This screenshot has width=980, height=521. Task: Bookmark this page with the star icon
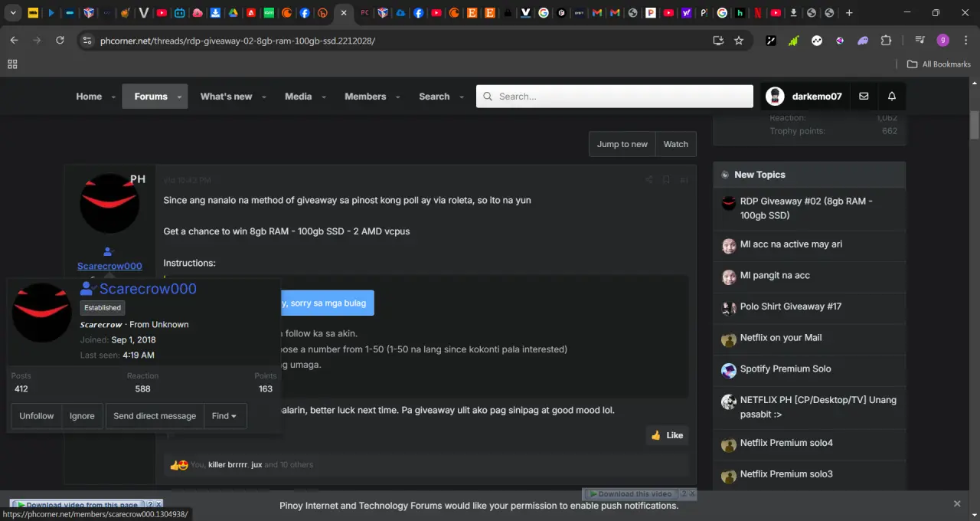[x=739, y=41]
